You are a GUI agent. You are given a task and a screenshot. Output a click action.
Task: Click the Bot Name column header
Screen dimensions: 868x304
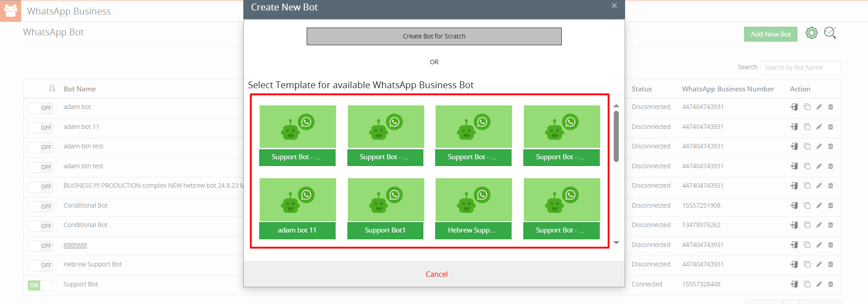click(80, 89)
